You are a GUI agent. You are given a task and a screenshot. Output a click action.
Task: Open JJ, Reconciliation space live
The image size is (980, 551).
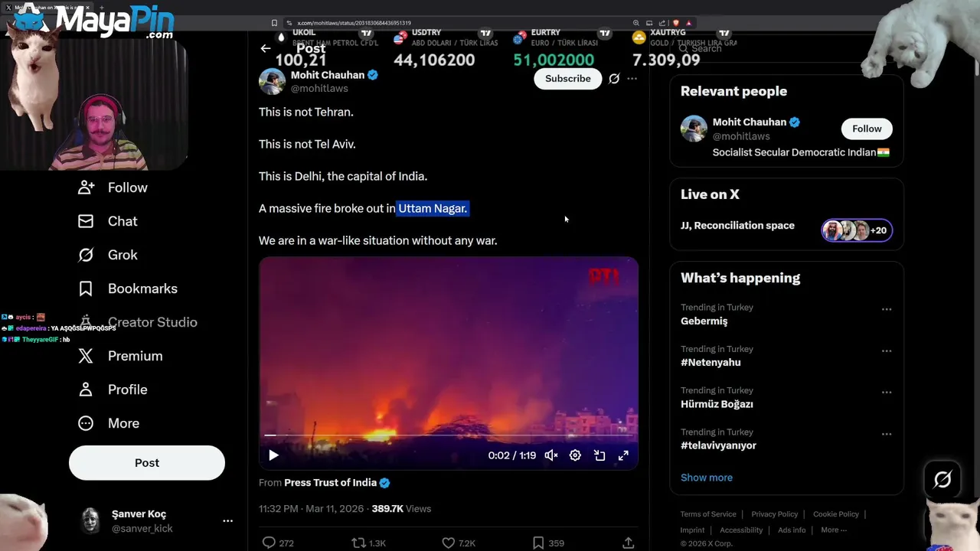[x=737, y=226]
